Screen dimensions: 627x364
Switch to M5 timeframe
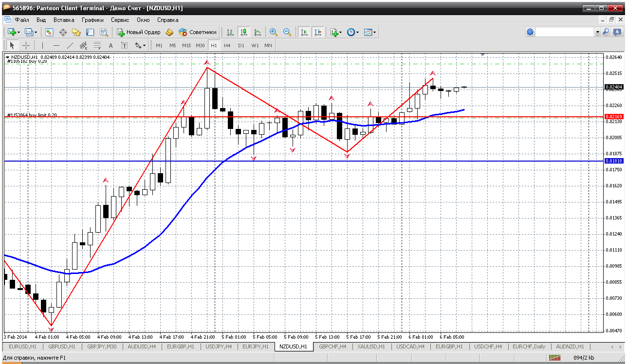point(173,45)
